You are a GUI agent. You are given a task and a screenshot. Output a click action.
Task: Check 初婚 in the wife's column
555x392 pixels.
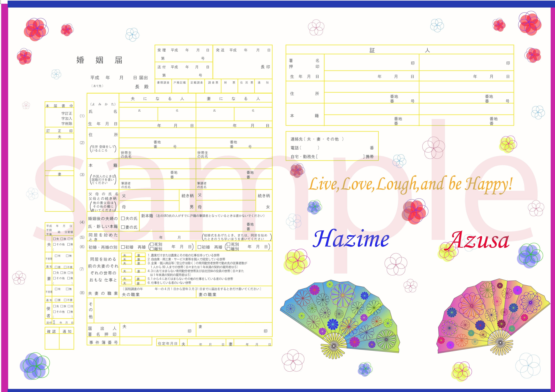(199, 247)
